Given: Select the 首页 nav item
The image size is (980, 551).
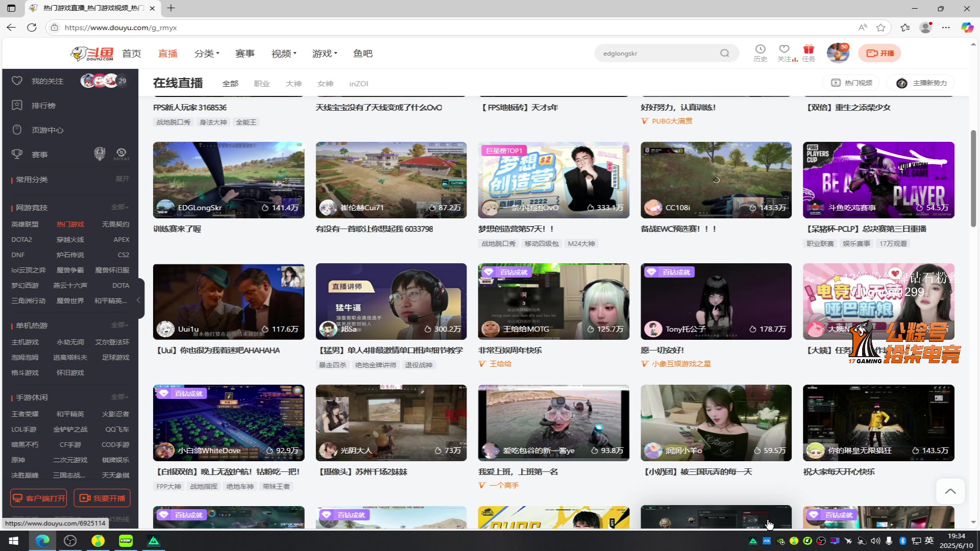Looking at the screenshot, I should 132,54.
